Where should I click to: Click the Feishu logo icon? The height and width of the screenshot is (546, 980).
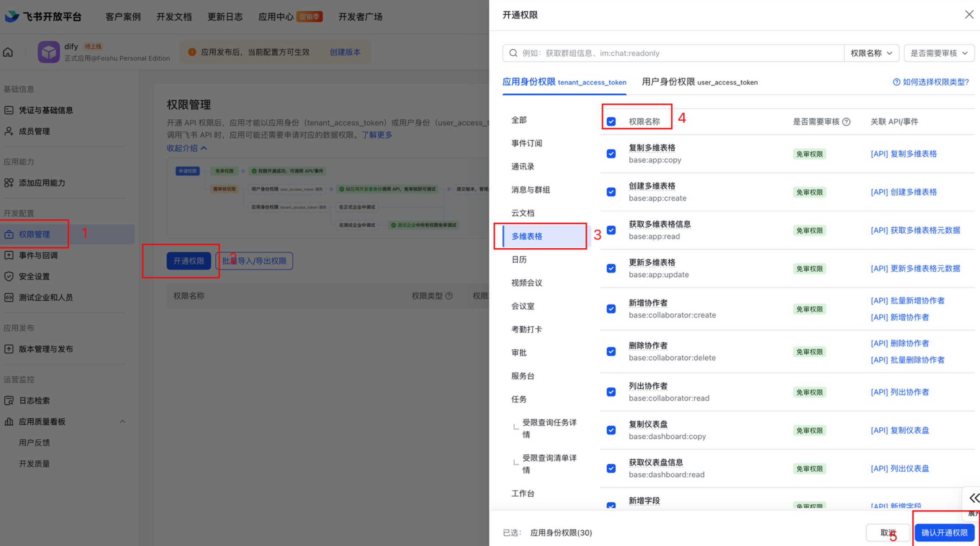(12, 16)
